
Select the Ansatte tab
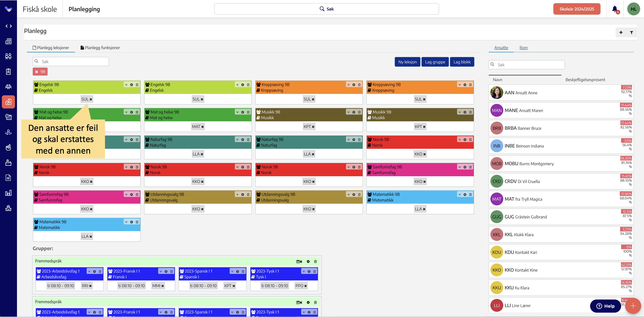tap(501, 48)
